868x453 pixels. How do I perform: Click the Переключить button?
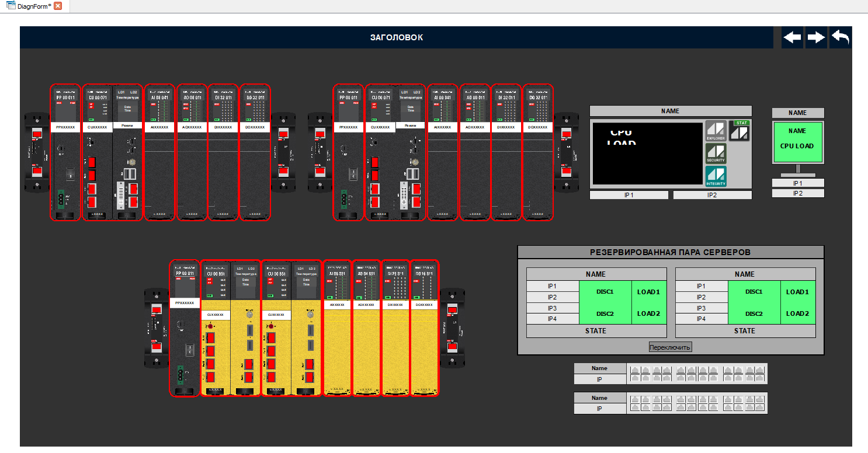click(x=670, y=347)
